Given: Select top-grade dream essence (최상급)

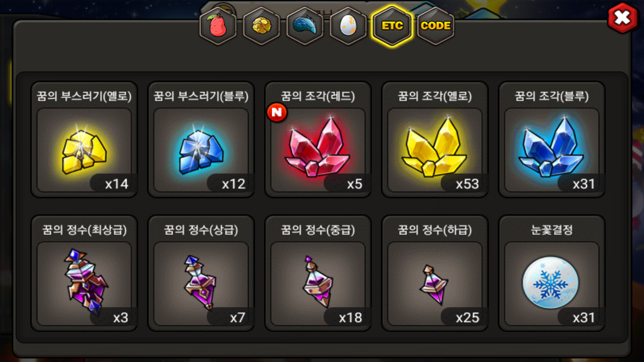Looking at the screenshot, I should coord(84,274).
